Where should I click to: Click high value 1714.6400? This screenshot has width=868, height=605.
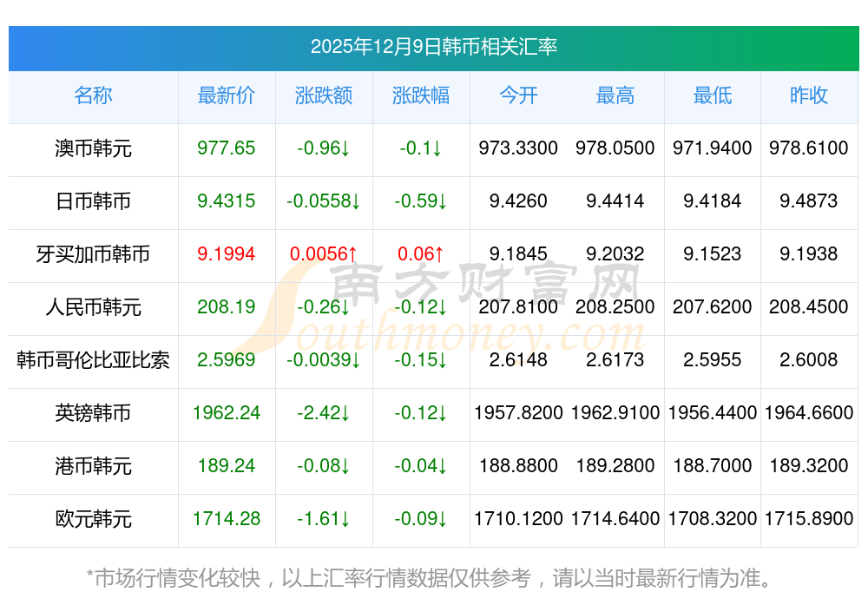tap(615, 519)
